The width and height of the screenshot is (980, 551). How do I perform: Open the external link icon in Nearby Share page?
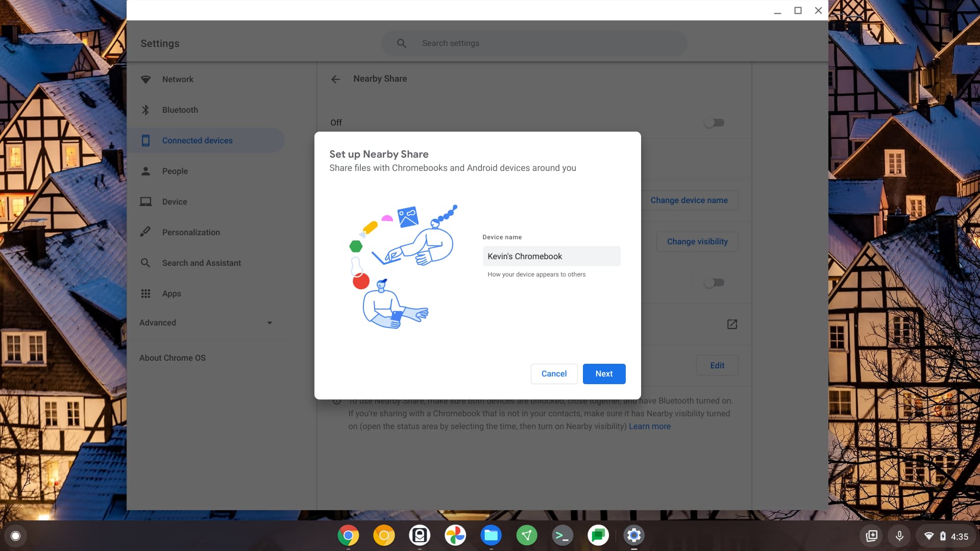pyautogui.click(x=732, y=324)
